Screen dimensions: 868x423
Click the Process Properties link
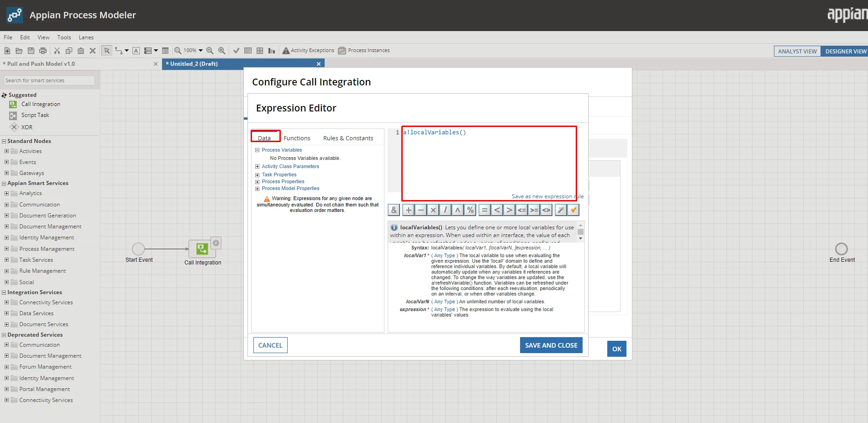[x=283, y=182]
